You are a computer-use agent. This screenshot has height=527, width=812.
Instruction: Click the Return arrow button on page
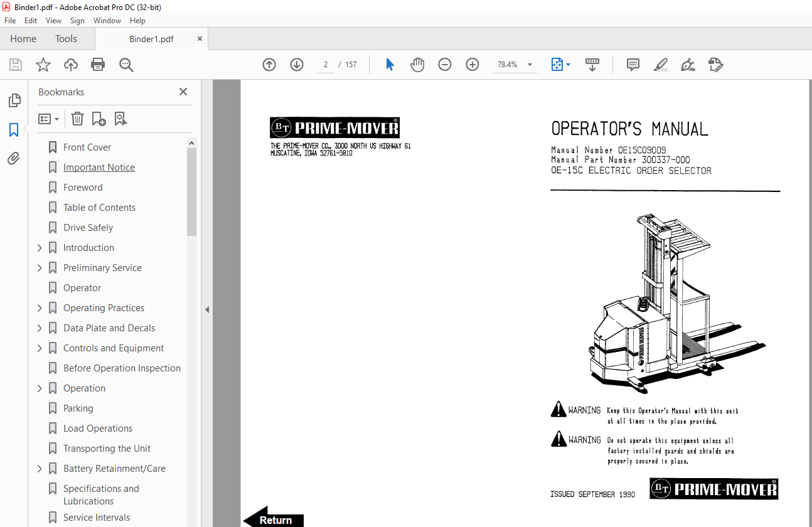click(x=274, y=518)
